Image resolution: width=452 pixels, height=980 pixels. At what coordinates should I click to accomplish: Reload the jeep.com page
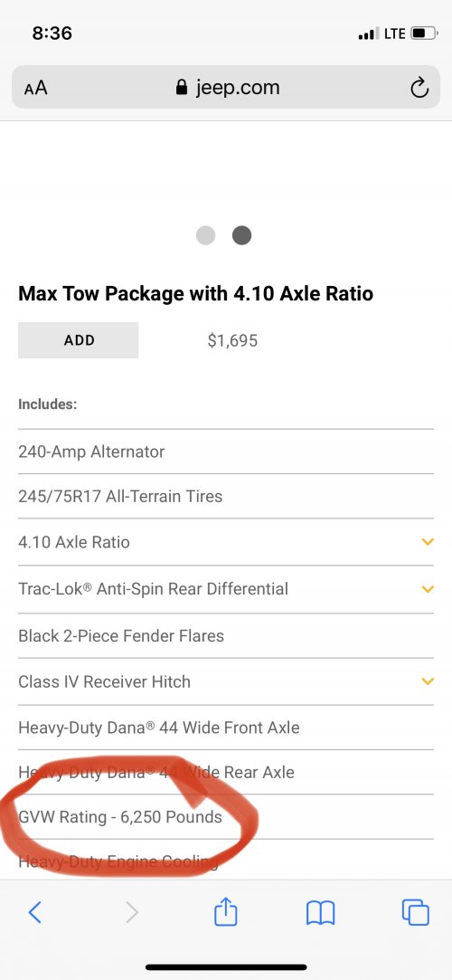coord(419,88)
